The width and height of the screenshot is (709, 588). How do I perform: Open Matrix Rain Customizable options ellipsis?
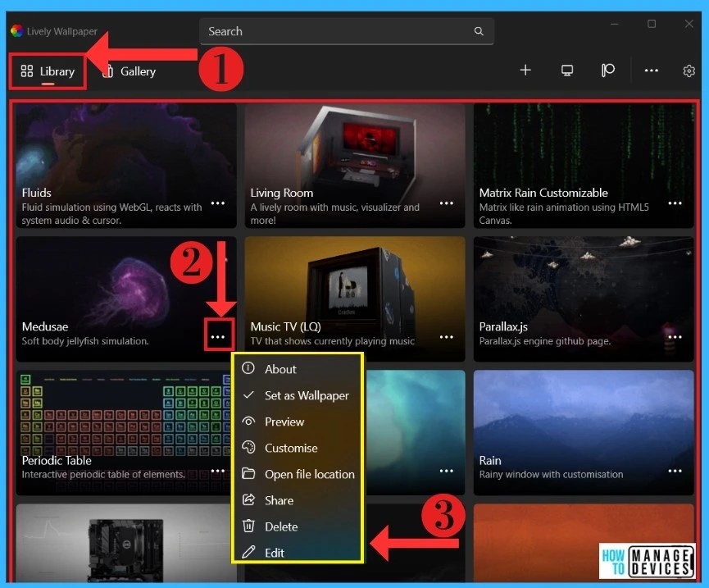coord(675,203)
